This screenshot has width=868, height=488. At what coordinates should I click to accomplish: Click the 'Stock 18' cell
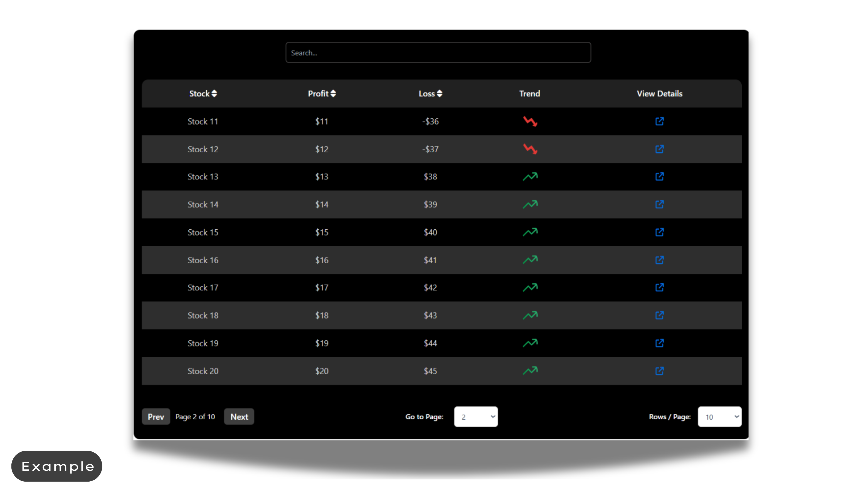point(203,315)
